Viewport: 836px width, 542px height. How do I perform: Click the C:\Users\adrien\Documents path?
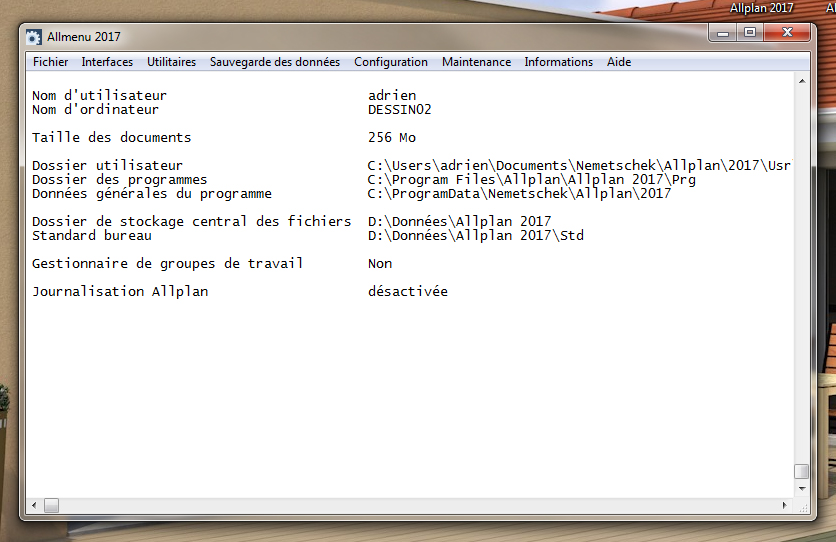click(579, 165)
